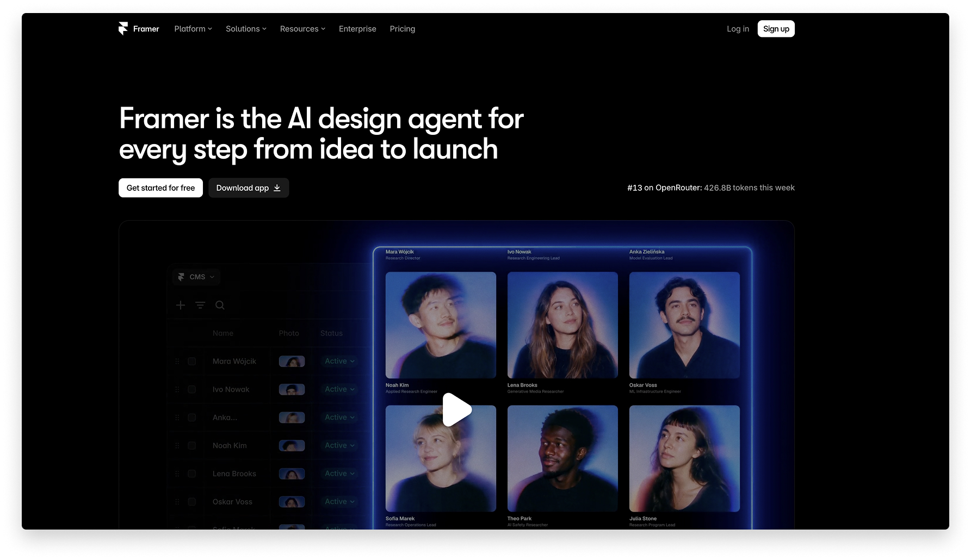Select the name Noah Kim in table
This screenshot has height=560, width=971.
230,445
